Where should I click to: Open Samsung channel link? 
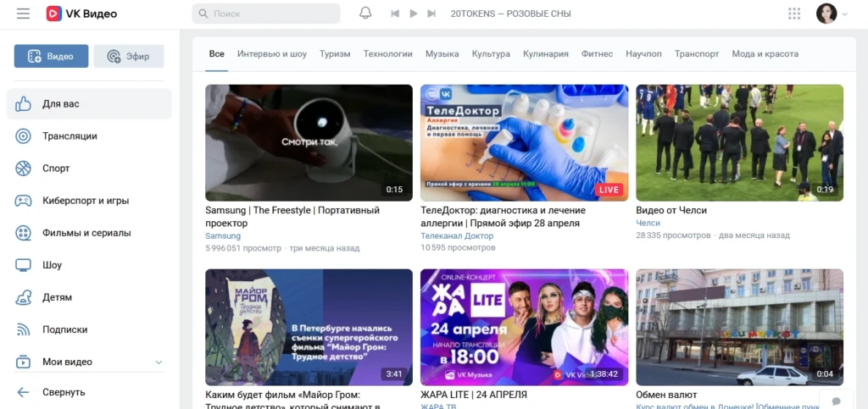pos(223,236)
